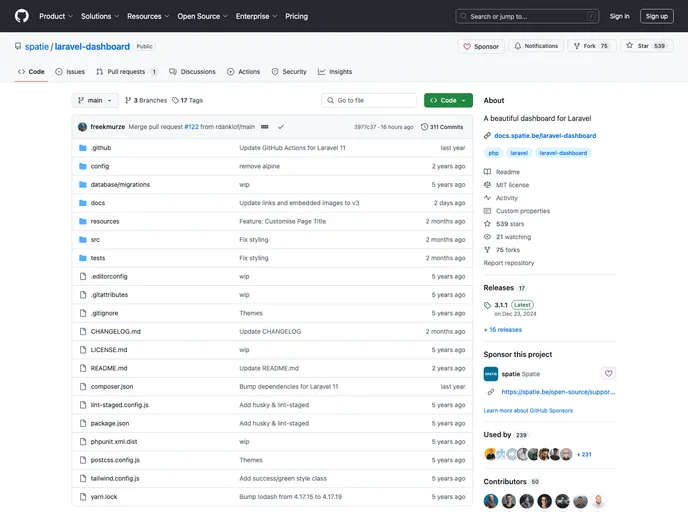Screen dimensions: 688x512
Task: Open the Enterprise menu
Action: [256, 16]
